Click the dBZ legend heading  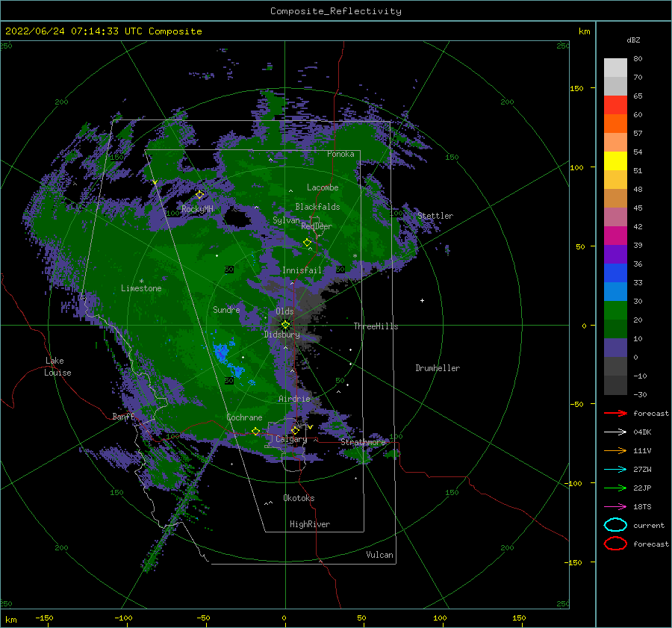(x=633, y=40)
